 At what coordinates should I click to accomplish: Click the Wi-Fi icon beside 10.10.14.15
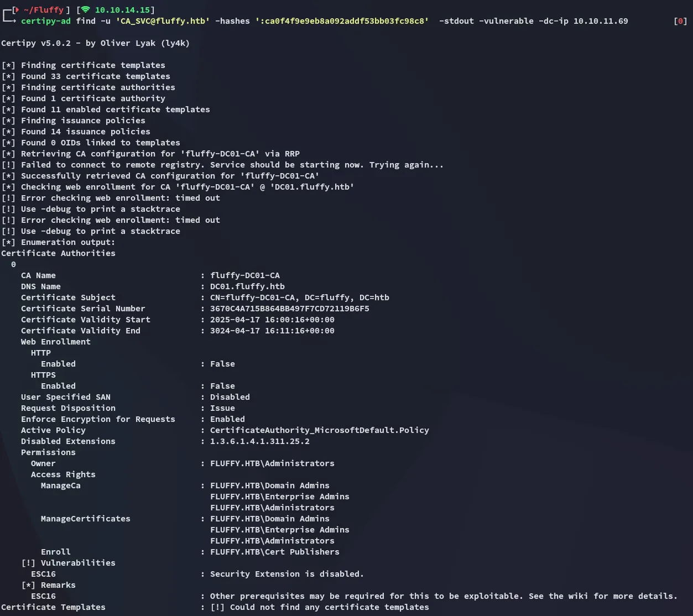86,10
